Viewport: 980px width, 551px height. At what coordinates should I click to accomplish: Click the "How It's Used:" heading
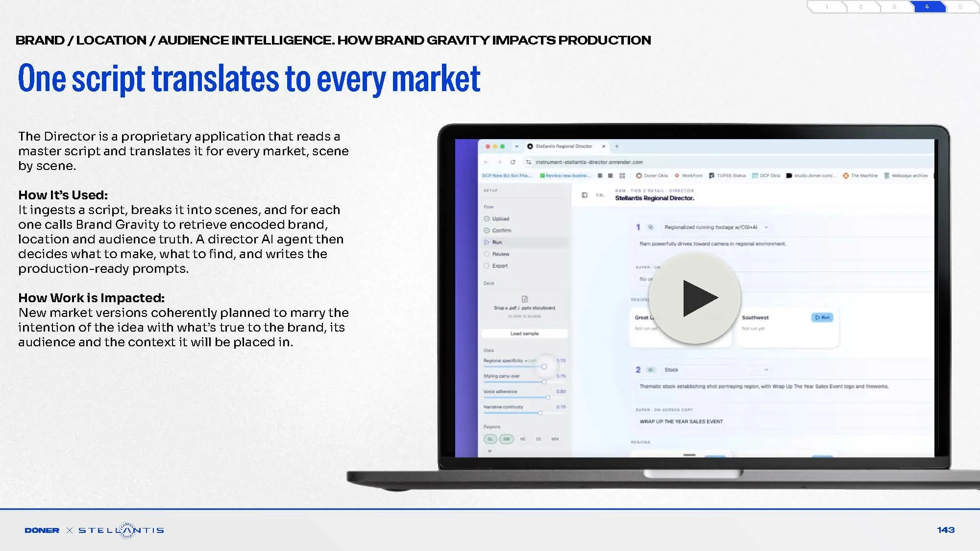coord(63,195)
